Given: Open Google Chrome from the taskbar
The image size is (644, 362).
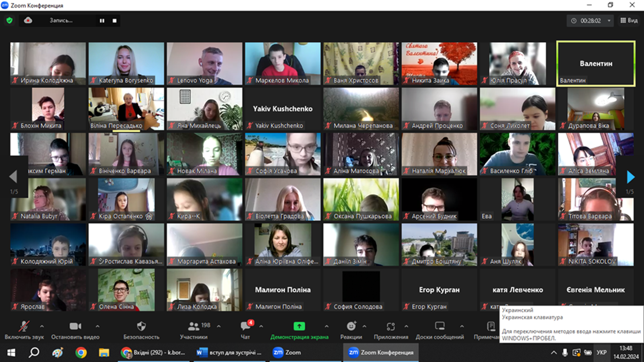Looking at the screenshot, I should [x=81, y=353].
